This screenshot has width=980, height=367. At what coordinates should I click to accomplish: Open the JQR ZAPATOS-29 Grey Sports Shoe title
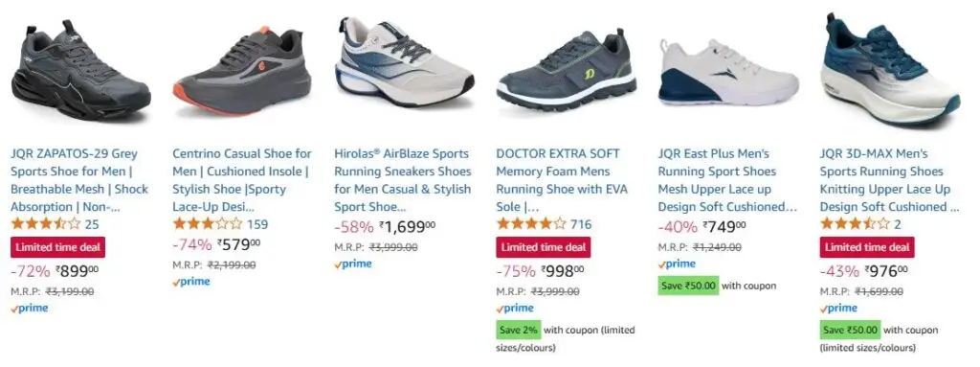tap(80, 180)
